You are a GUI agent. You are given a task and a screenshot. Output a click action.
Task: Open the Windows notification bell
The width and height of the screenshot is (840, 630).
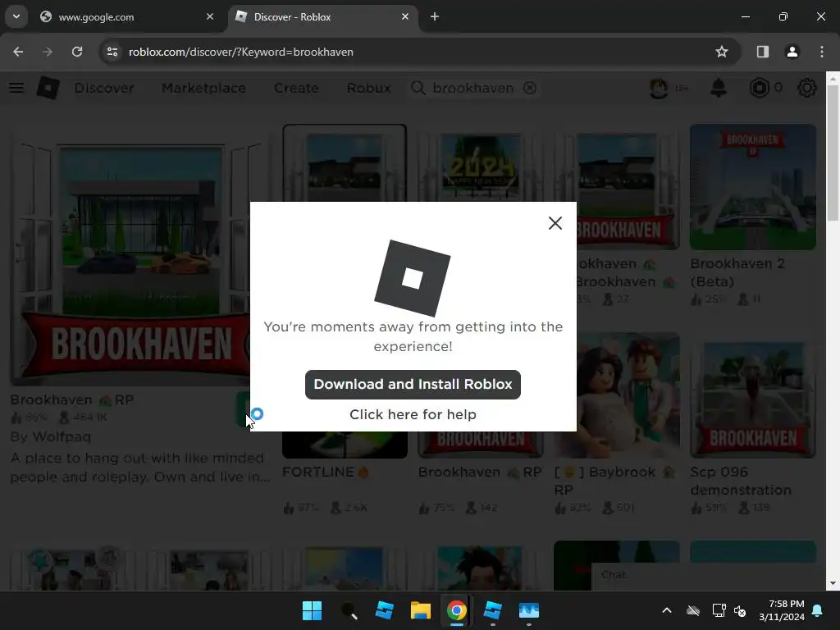click(x=818, y=610)
